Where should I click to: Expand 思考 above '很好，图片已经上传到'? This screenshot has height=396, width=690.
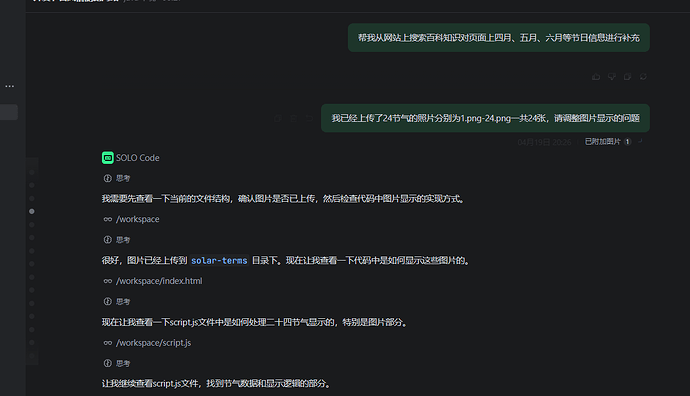click(x=117, y=240)
